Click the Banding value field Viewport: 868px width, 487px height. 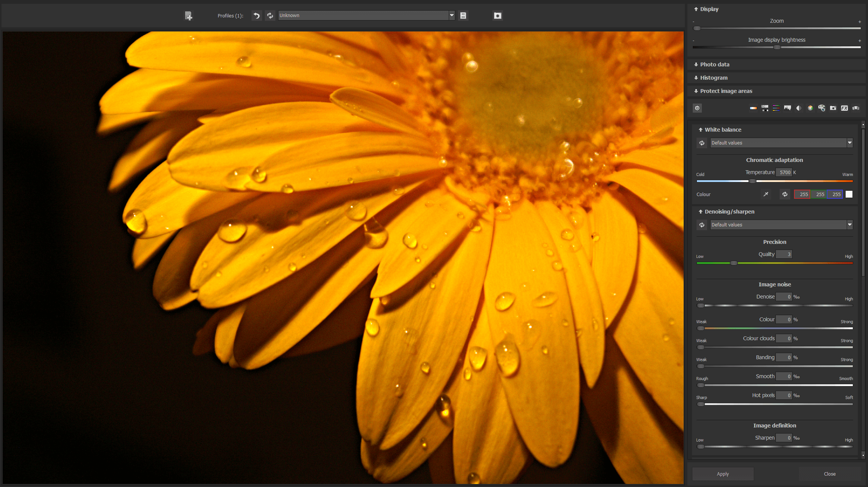click(784, 358)
